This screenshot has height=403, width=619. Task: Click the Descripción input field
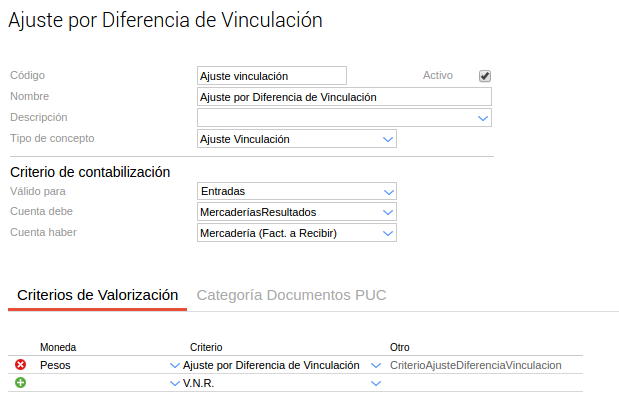pyautogui.click(x=335, y=118)
